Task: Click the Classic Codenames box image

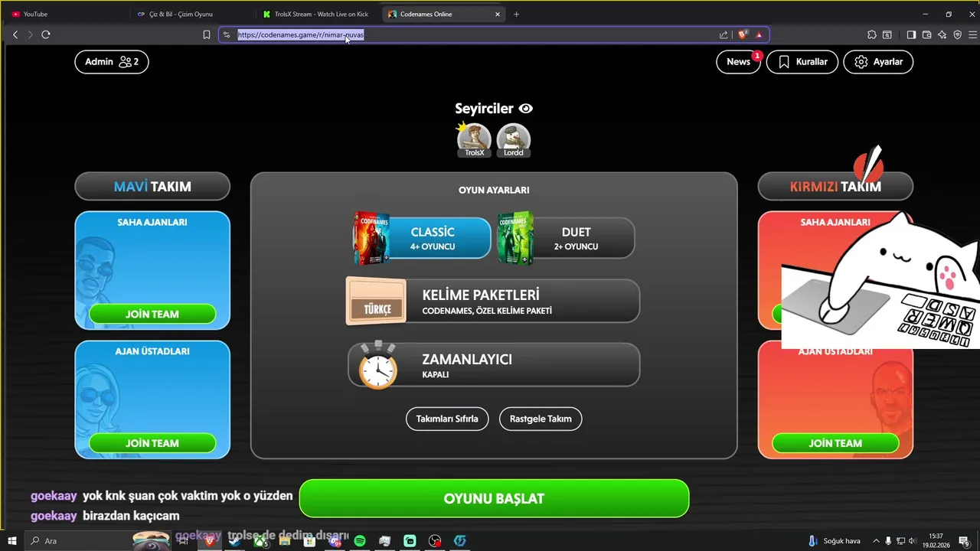Action: point(371,238)
